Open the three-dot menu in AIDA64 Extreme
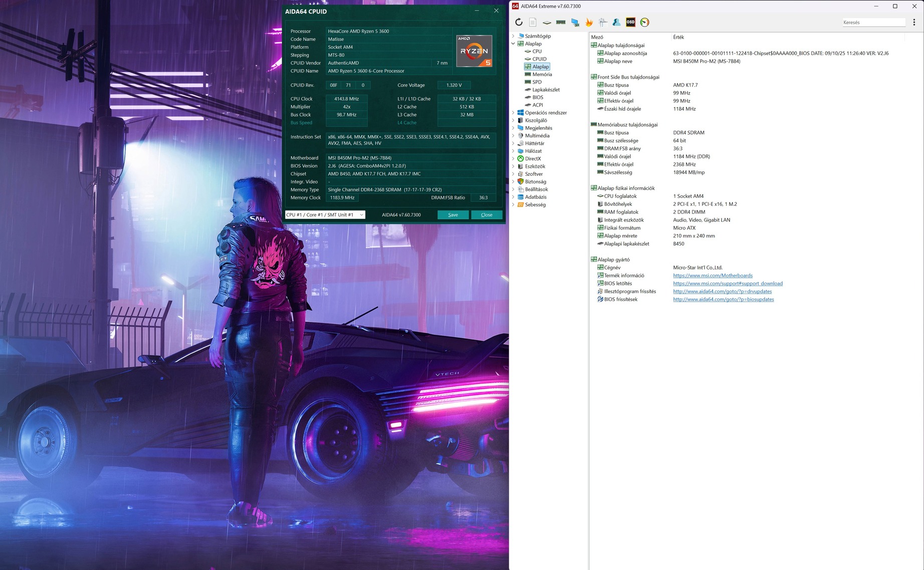 (x=914, y=22)
